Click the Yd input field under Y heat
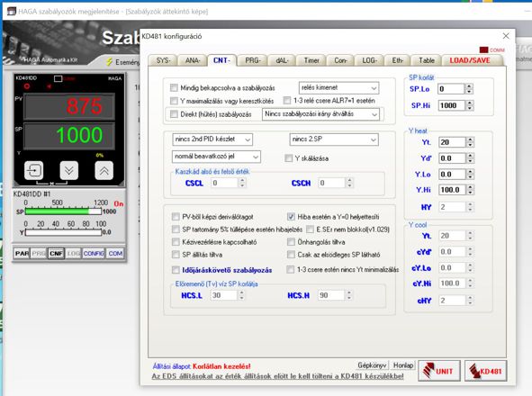Image resolution: width=532 pixels, height=396 pixels. point(452,158)
